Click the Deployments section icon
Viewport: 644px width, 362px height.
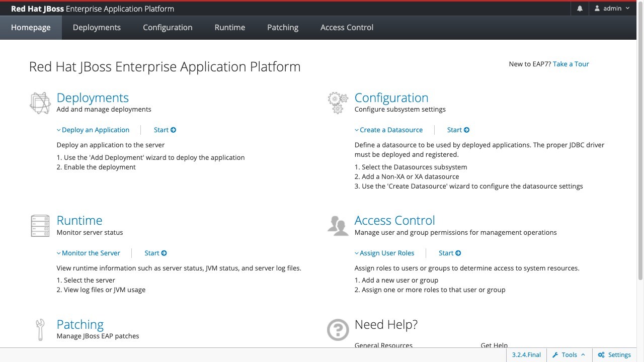click(40, 103)
